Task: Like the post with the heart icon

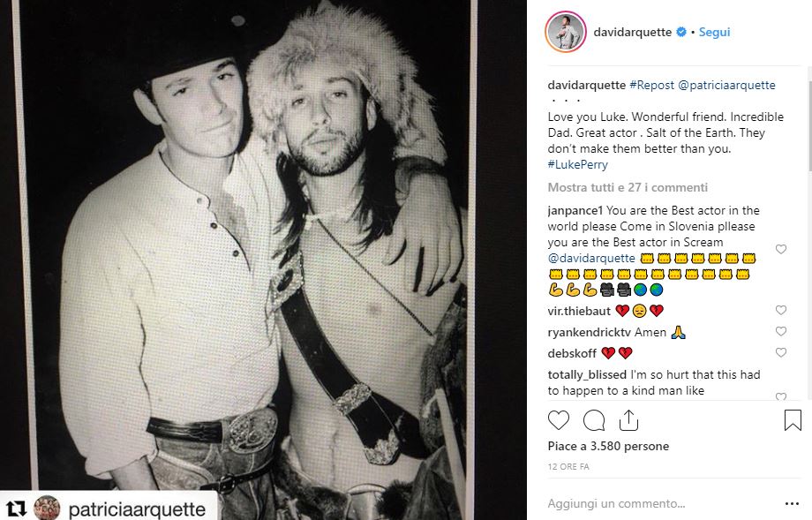Action: tap(558, 420)
